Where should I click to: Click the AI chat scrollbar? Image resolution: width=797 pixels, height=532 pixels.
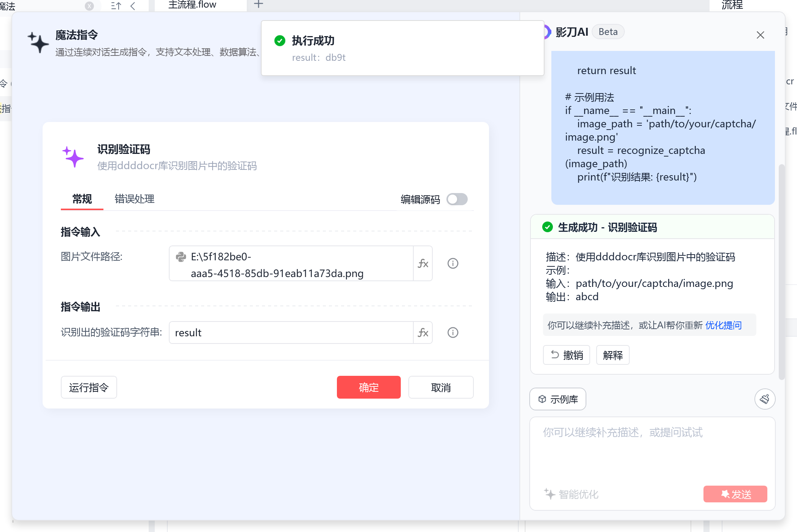click(781, 272)
